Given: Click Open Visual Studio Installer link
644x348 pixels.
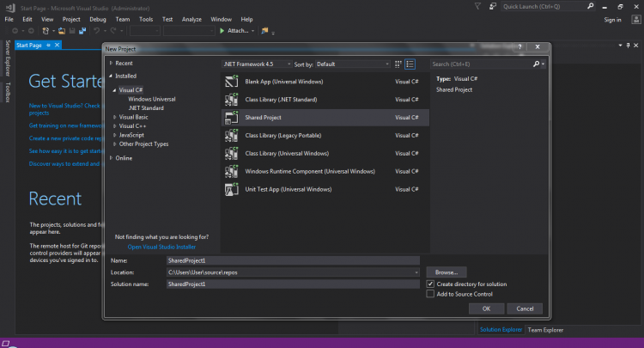Looking at the screenshot, I should tap(161, 247).
